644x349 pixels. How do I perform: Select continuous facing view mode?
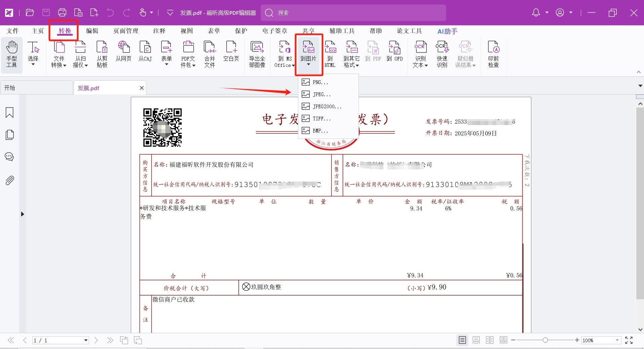tap(503, 340)
